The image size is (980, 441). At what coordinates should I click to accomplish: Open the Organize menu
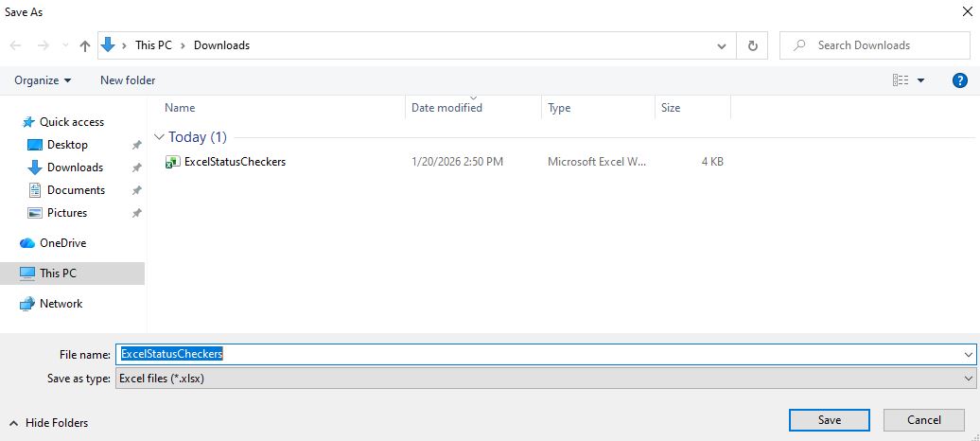(x=43, y=80)
